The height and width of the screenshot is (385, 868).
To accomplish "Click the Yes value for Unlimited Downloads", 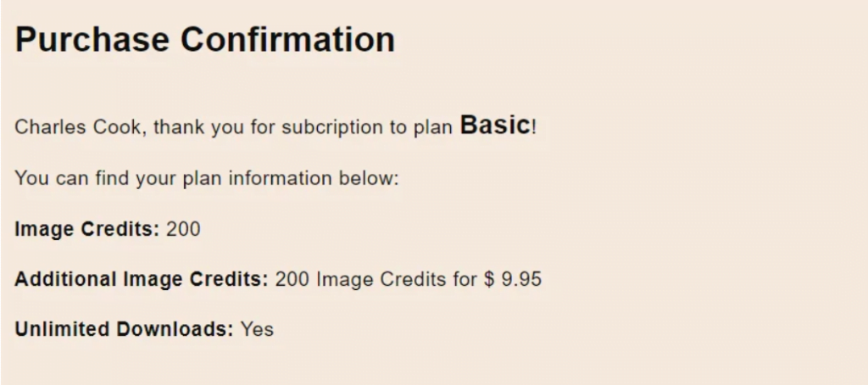I will [257, 330].
